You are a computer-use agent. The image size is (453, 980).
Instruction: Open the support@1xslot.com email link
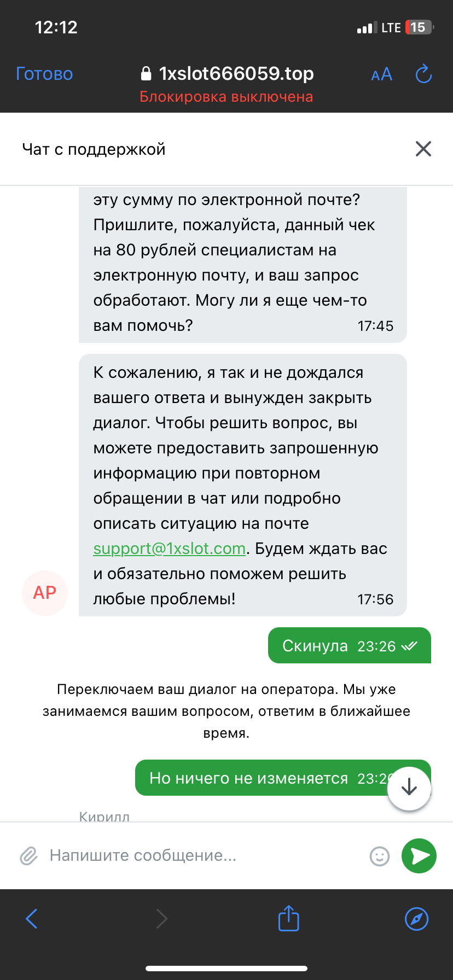point(169,549)
